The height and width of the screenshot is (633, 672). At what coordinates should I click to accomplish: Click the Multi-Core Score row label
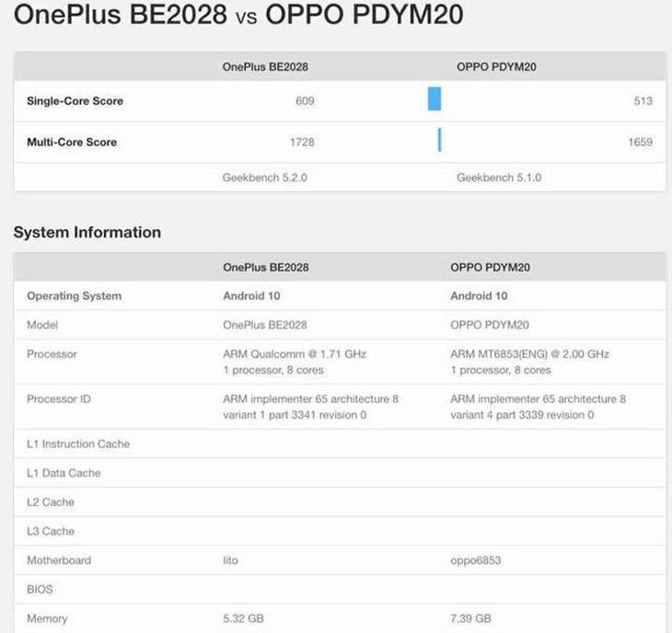tap(72, 143)
